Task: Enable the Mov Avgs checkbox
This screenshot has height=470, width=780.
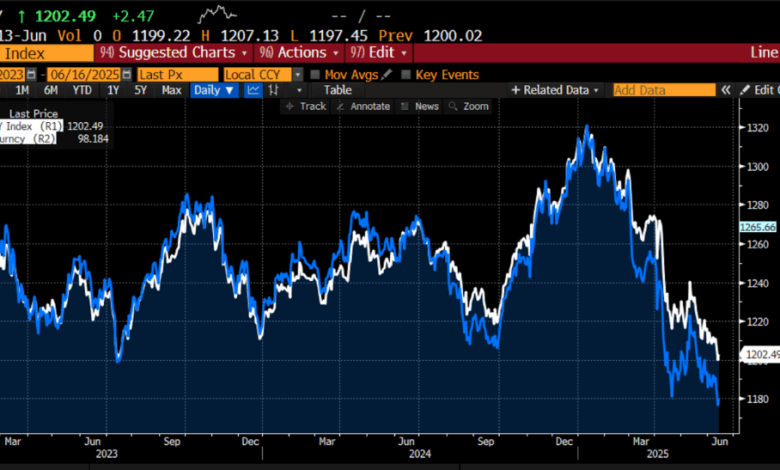Action: [316, 74]
